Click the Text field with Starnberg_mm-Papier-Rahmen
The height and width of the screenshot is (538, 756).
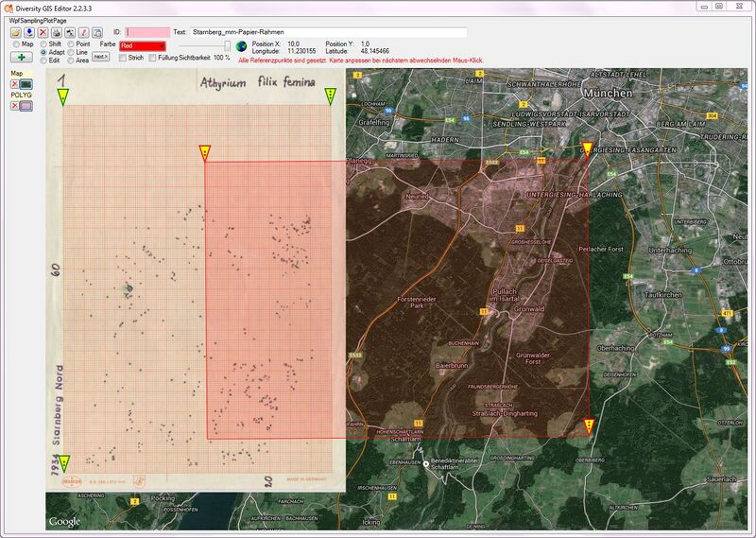click(x=328, y=32)
